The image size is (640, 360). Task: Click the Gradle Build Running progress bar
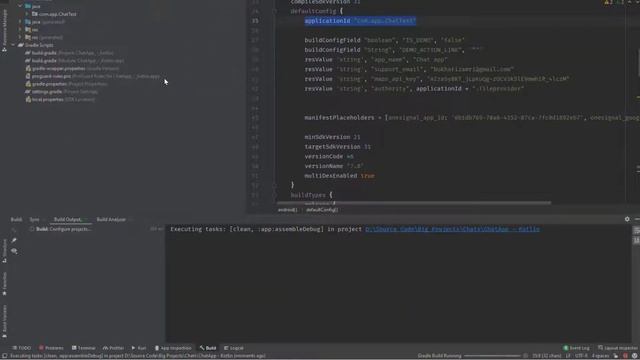(x=493, y=356)
